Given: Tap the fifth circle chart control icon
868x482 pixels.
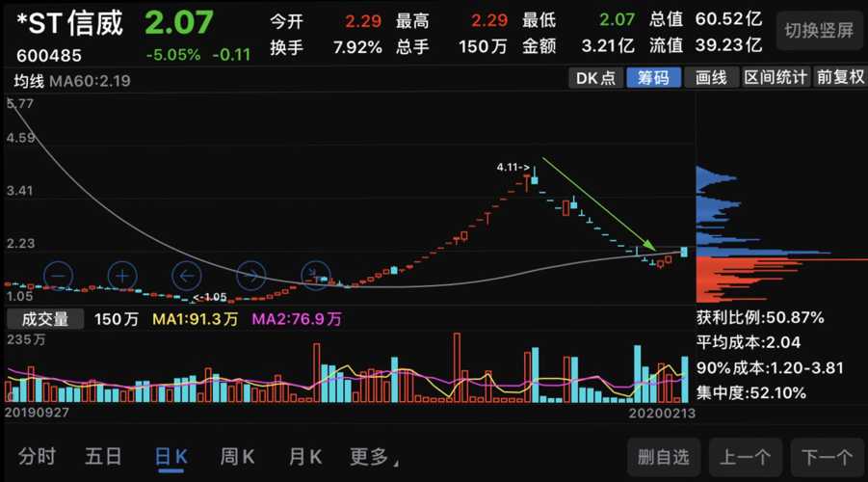Looking at the screenshot, I should coord(316,276).
